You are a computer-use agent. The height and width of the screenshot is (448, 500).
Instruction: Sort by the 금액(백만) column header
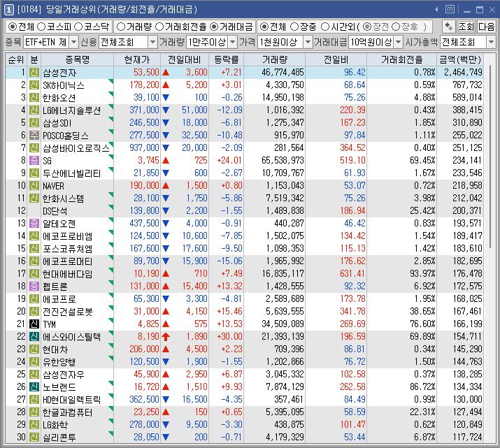pyautogui.click(x=460, y=59)
